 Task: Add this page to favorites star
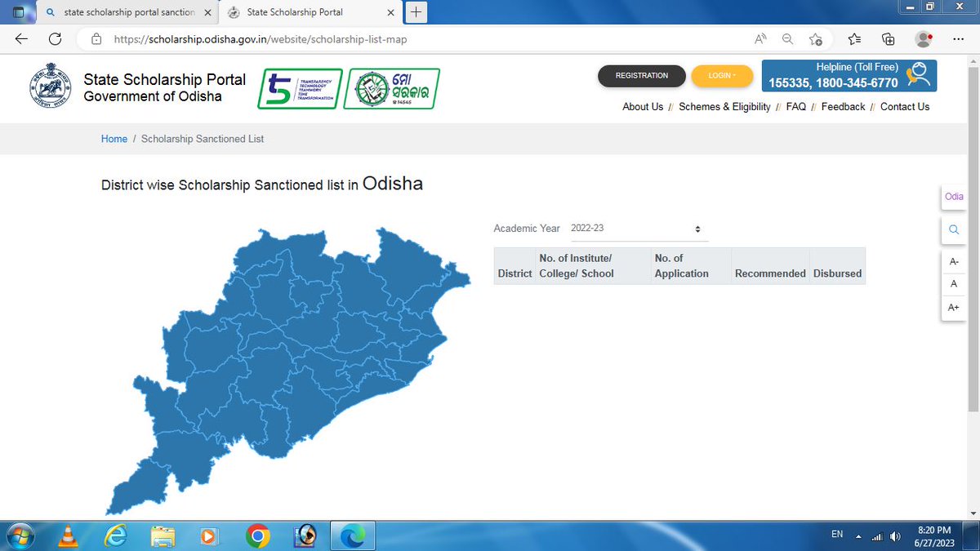coord(815,38)
